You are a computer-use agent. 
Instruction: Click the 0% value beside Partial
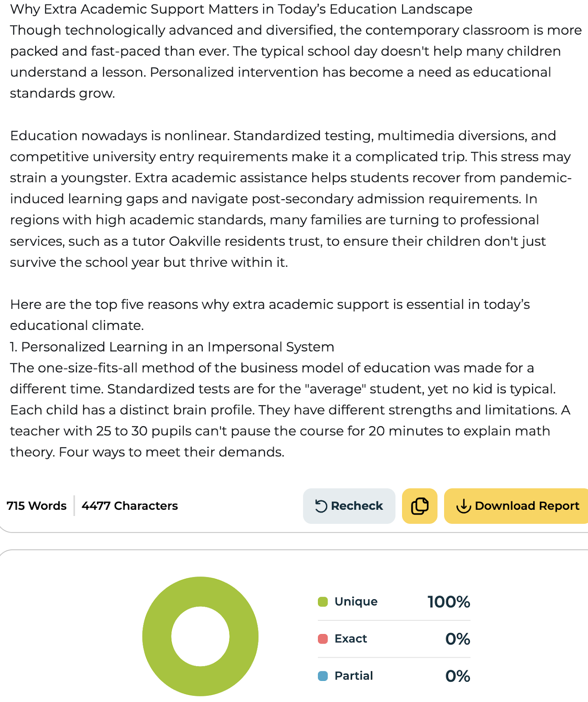tap(457, 677)
